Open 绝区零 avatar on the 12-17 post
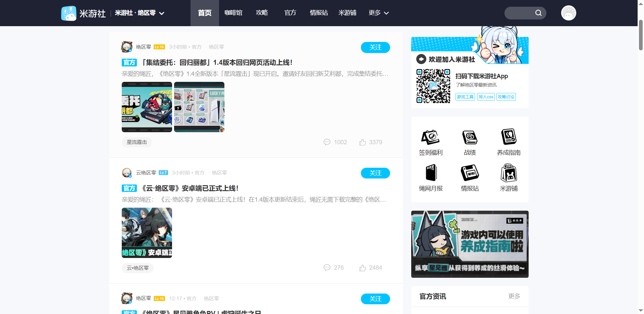The height and width of the screenshot is (314, 644). (127, 298)
